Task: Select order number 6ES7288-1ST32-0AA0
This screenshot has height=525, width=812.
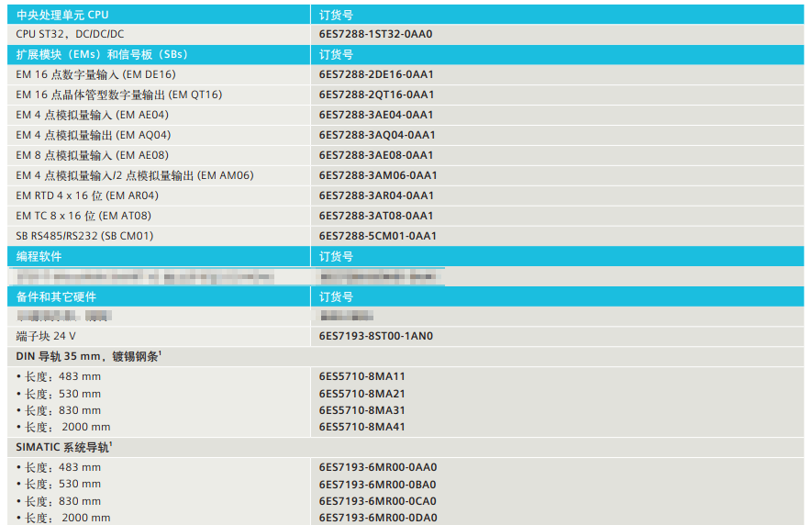Action: click(375, 34)
